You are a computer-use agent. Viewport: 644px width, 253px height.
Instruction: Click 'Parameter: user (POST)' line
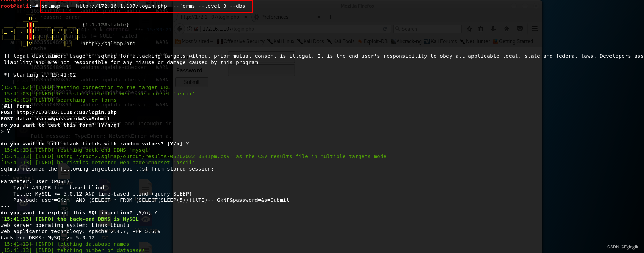(x=35, y=181)
